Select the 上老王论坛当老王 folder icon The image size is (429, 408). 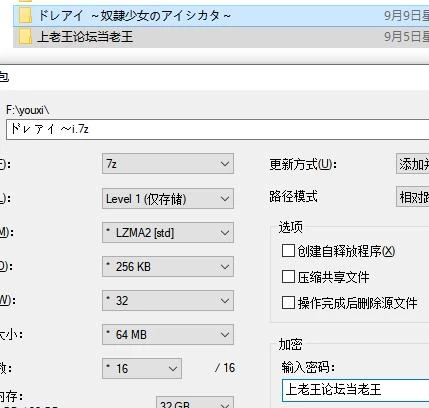pyautogui.click(x=25, y=36)
